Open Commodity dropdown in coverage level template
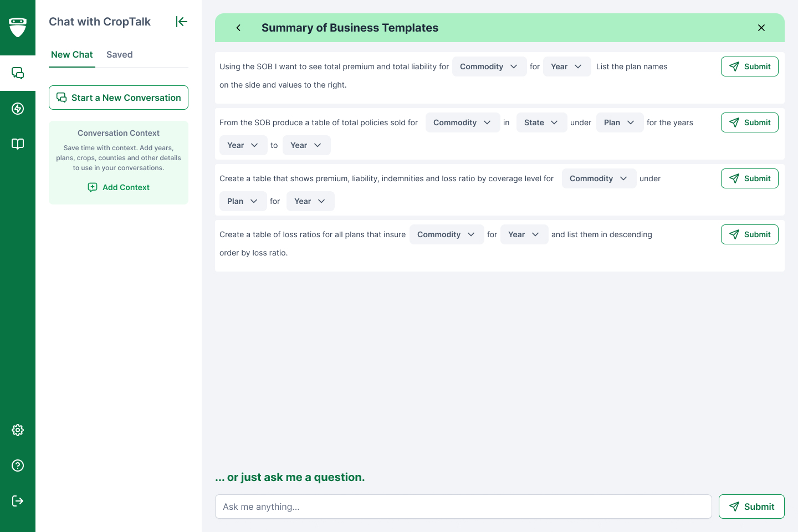This screenshot has height=532, width=798. pyautogui.click(x=599, y=178)
